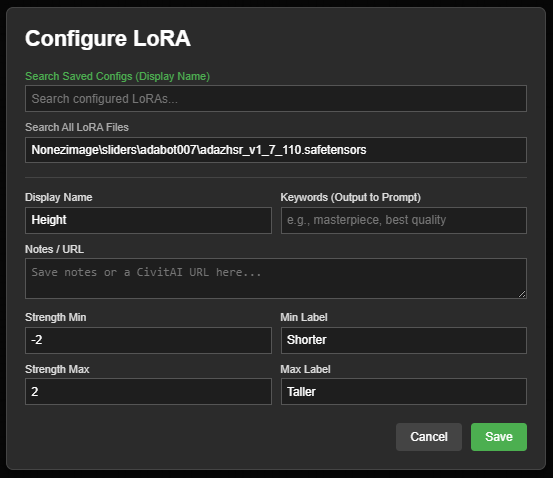Grab the Notes textarea resize handle

click(x=522, y=294)
